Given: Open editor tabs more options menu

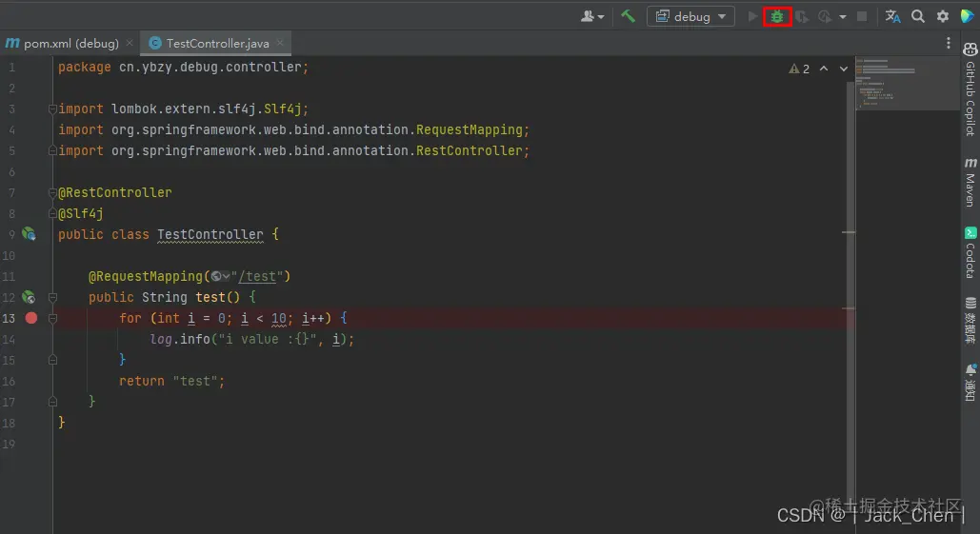Looking at the screenshot, I should coord(949,43).
